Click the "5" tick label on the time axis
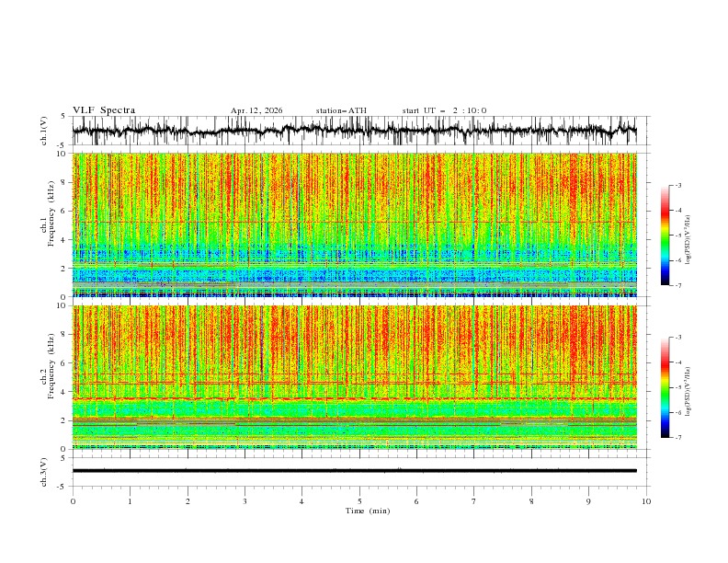Viewport: 728px width, 563px height. (359, 501)
